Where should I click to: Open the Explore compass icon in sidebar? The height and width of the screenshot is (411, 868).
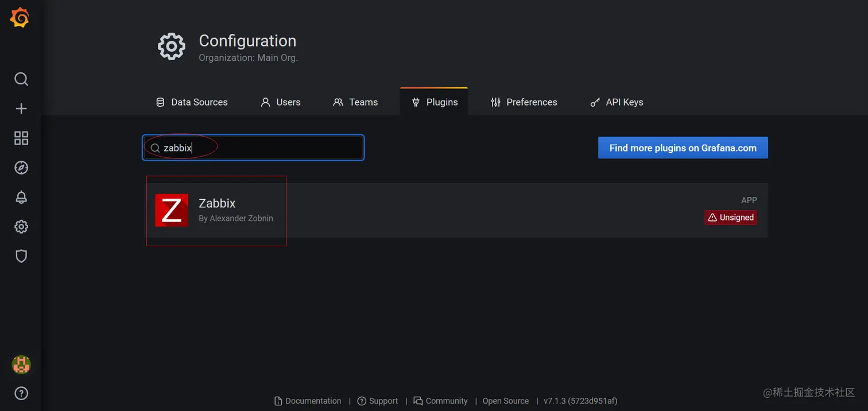[21, 167]
